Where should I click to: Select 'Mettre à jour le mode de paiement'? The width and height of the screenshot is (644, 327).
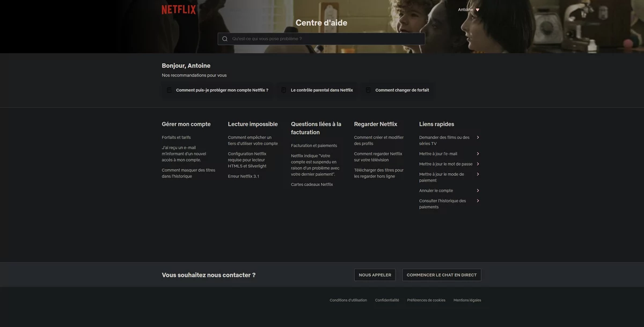pos(442,177)
